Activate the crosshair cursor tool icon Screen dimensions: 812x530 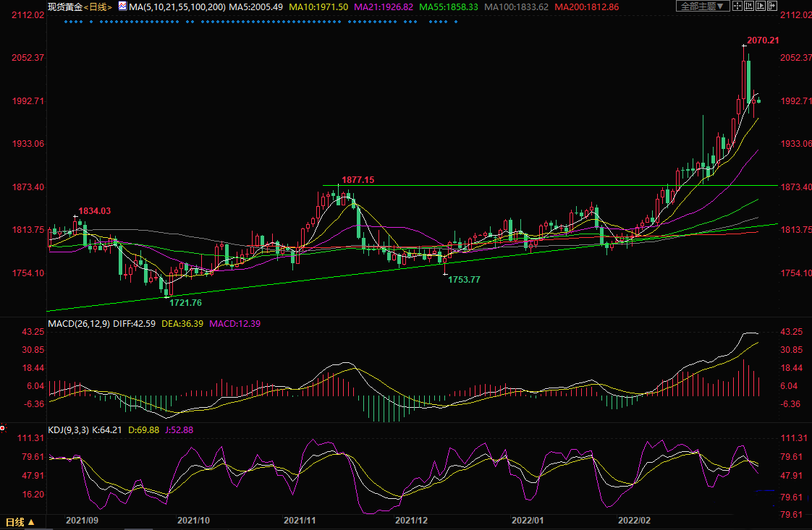(737, 6)
